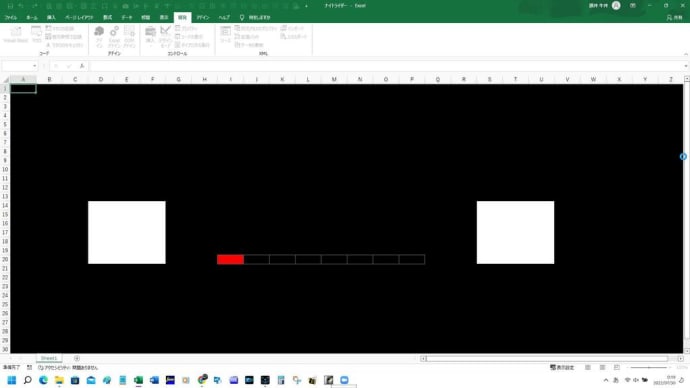The height and width of the screenshot is (388, 690).
Task: Click the Name Box field
Action: tap(17, 66)
